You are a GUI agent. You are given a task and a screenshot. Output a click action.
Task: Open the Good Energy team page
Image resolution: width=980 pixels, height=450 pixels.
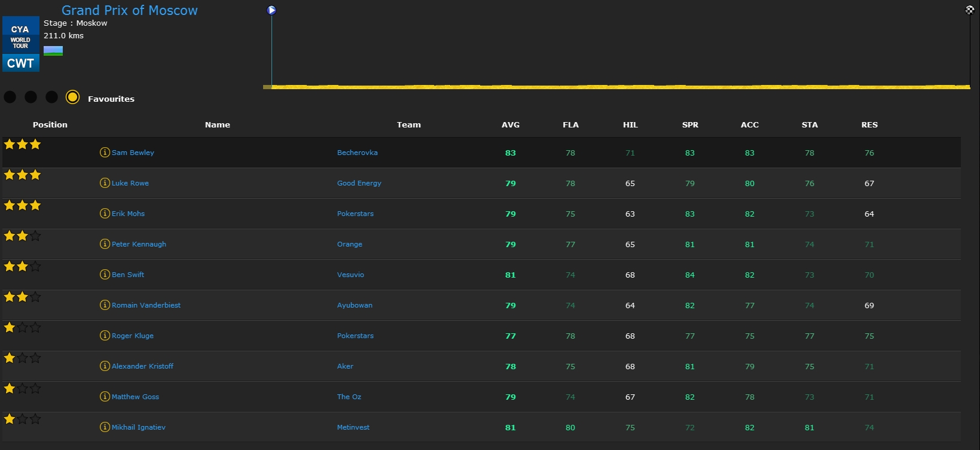(359, 183)
